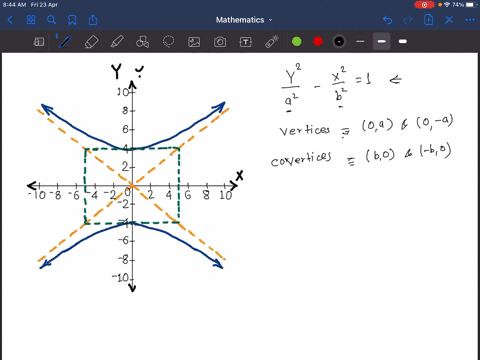The width and height of the screenshot is (480, 360).
Task: Bookmark this page
Action: point(72,20)
